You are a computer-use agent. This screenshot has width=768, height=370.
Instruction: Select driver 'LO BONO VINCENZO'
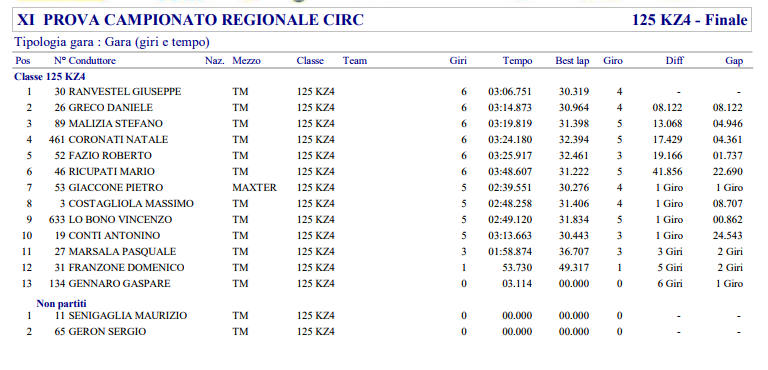[x=120, y=220]
